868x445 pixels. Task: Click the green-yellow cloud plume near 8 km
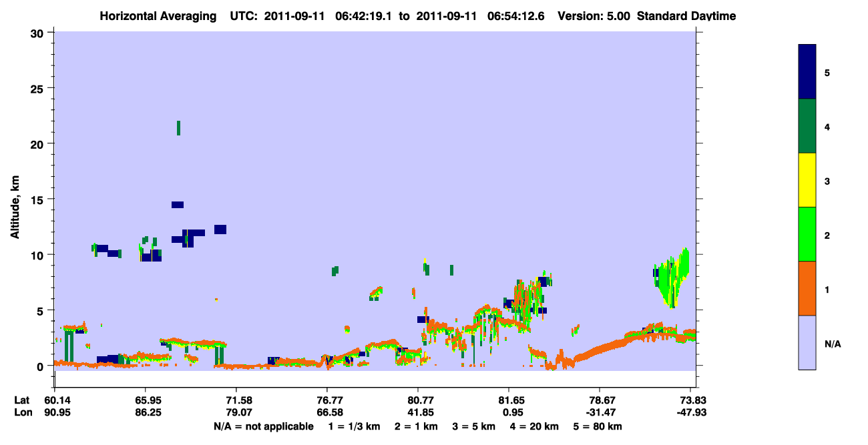(x=672, y=278)
